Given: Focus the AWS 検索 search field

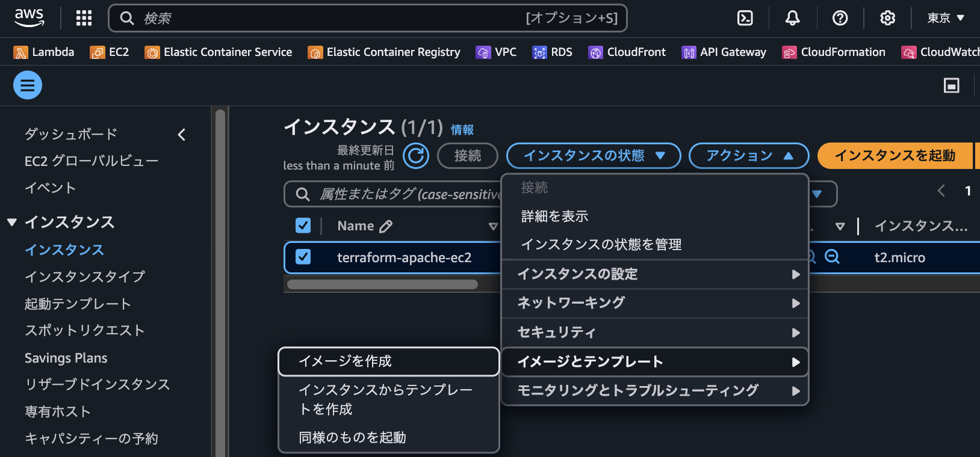Looking at the screenshot, I should click(368, 18).
